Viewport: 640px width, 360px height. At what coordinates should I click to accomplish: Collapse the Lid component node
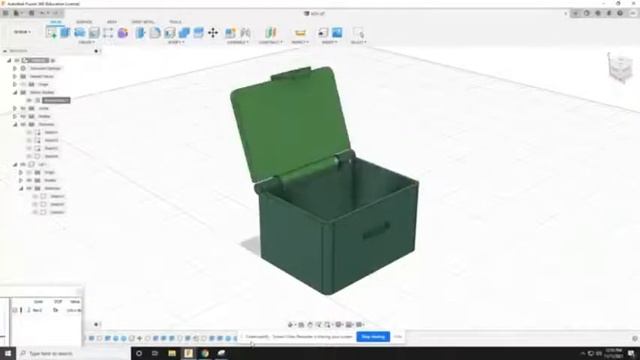coord(15,164)
